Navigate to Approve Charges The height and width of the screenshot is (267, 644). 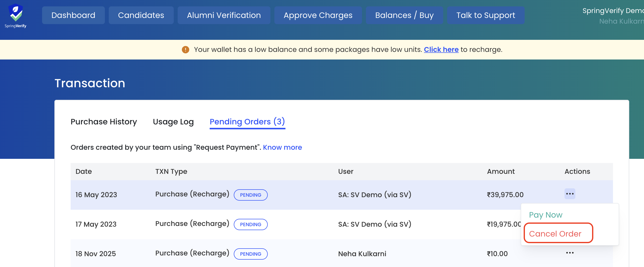pos(318,15)
